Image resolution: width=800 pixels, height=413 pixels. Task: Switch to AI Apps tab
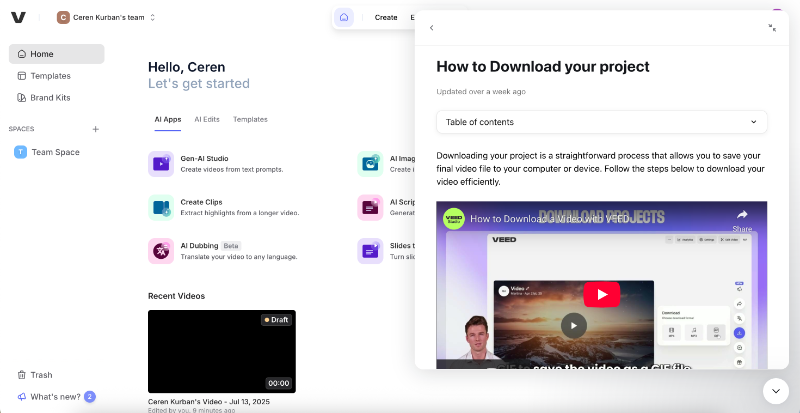point(168,119)
